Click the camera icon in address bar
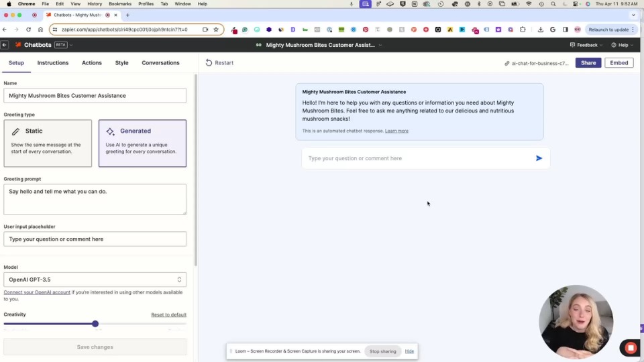This screenshot has height=362, width=644. (x=205, y=29)
